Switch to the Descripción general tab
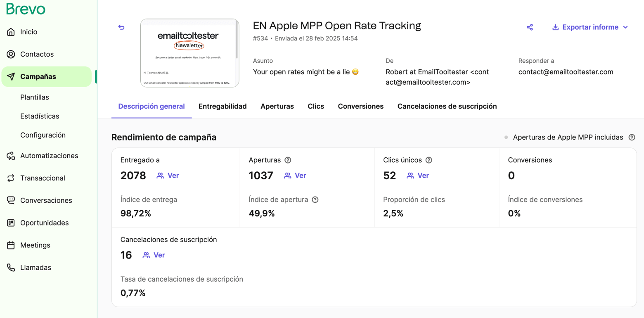 click(x=152, y=106)
